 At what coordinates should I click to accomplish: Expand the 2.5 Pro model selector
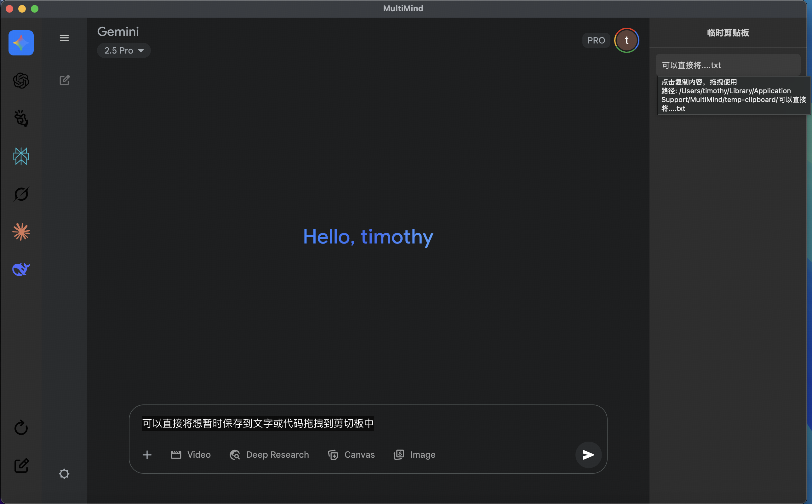(x=124, y=50)
